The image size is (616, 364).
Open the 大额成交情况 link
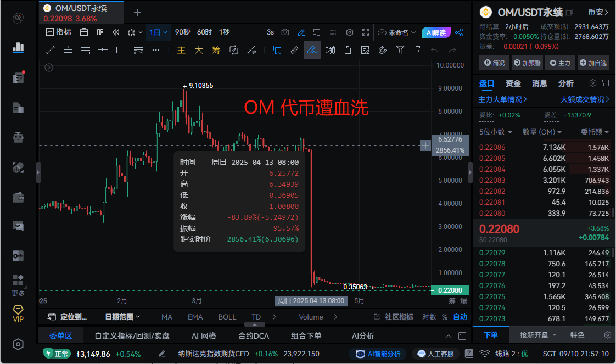pyautogui.click(x=585, y=100)
